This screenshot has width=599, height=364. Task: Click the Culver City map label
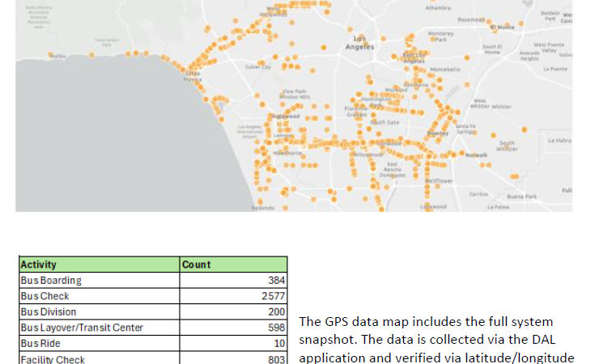point(258,67)
